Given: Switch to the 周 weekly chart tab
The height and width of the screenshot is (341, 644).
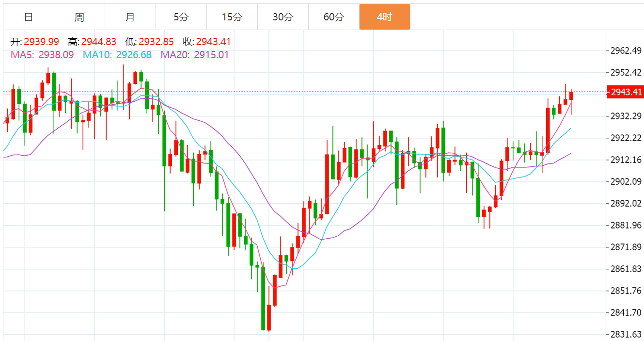Looking at the screenshot, I should tap(79, 17).
